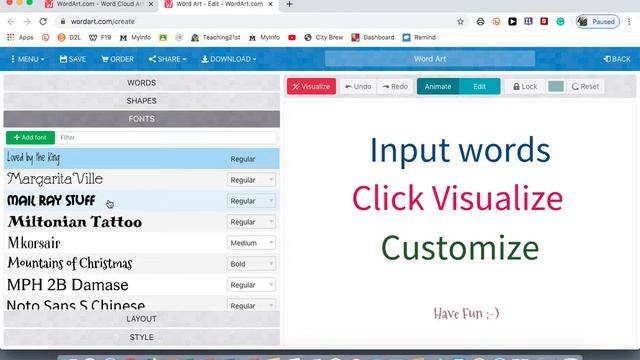The image size is (640, 360).
Task: Open the Remind bookmark
Action: pos(419,38)
